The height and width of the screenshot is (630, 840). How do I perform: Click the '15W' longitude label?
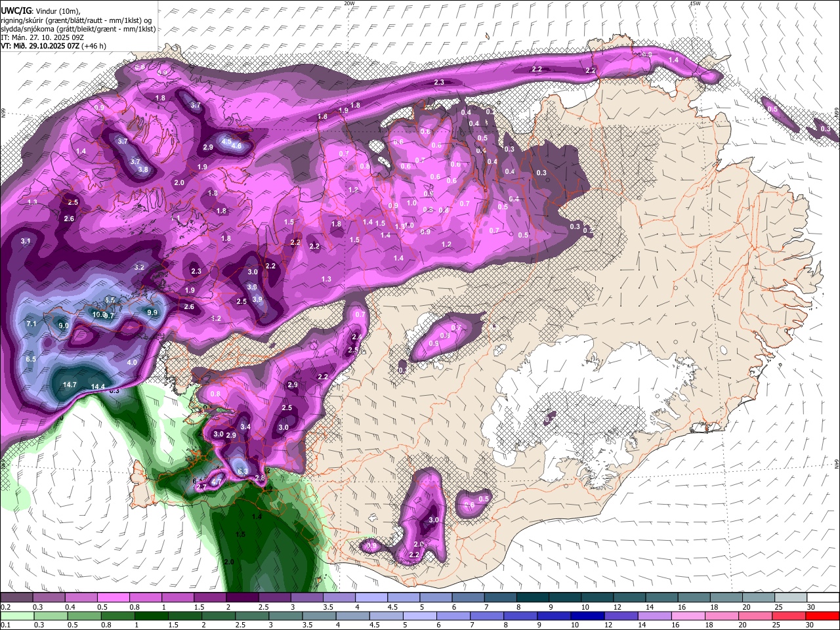695,3
